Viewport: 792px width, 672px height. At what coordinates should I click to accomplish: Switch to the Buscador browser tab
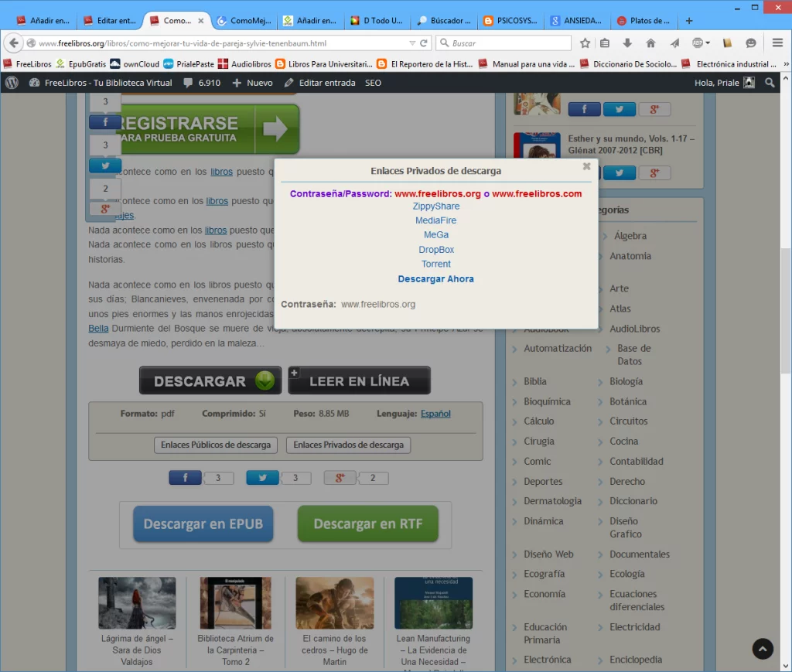coord(445,21)
